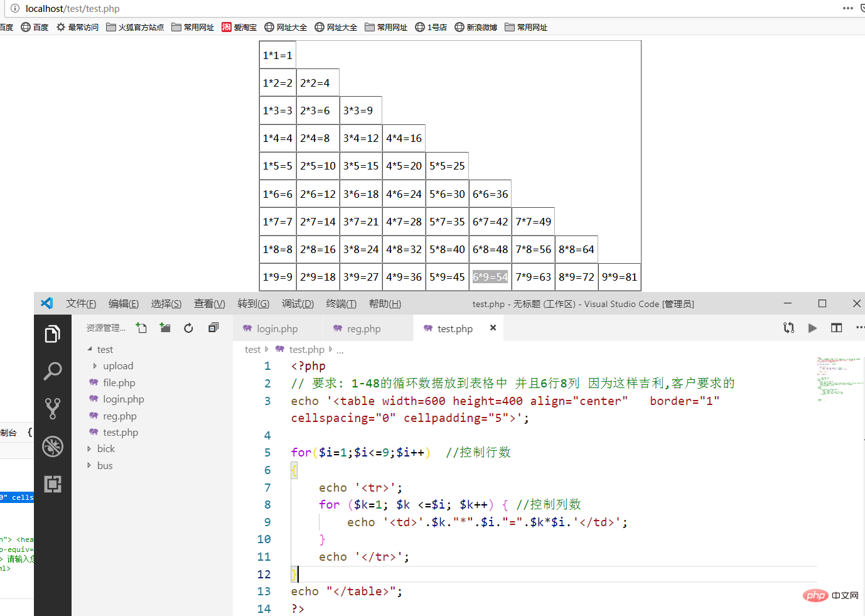Open browser more options ellipsis menu
Screen dimensions: 865x616
click(x=848, y=8)
